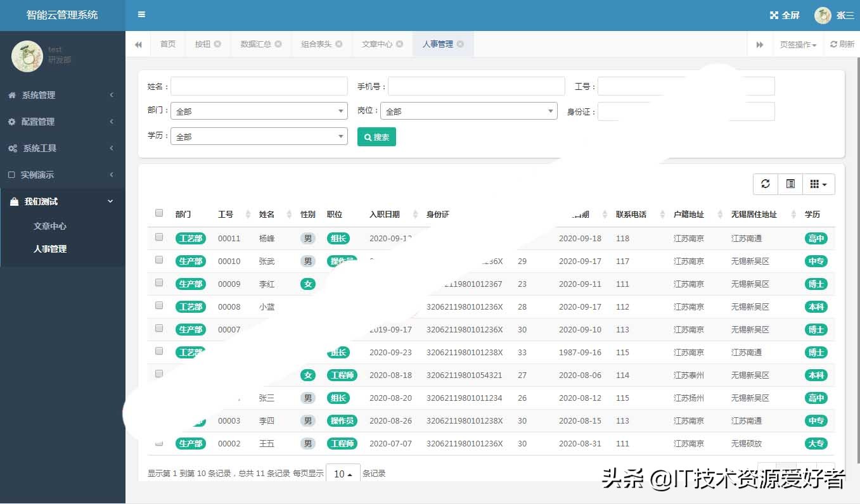Viewport: 860px width, 504px height.
Task: Switch to 首页 tab
Action: pos(168,44)
